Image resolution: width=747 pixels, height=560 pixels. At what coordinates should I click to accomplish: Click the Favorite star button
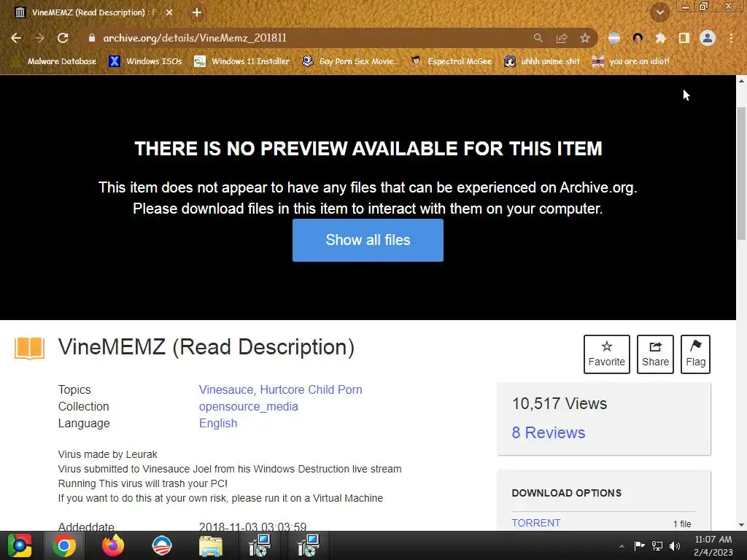(x=606, y=354)
